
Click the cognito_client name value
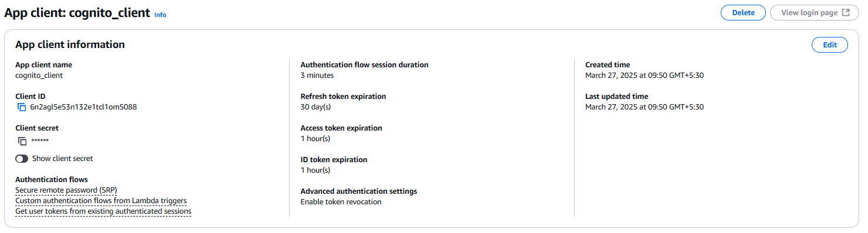click(x=39, y=76)
